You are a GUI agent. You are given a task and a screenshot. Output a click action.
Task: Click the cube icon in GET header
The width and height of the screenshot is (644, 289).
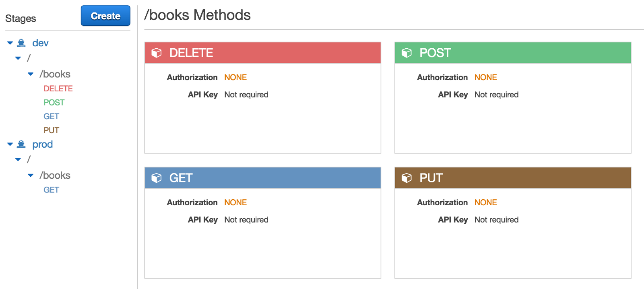click(x=156, y=178)
